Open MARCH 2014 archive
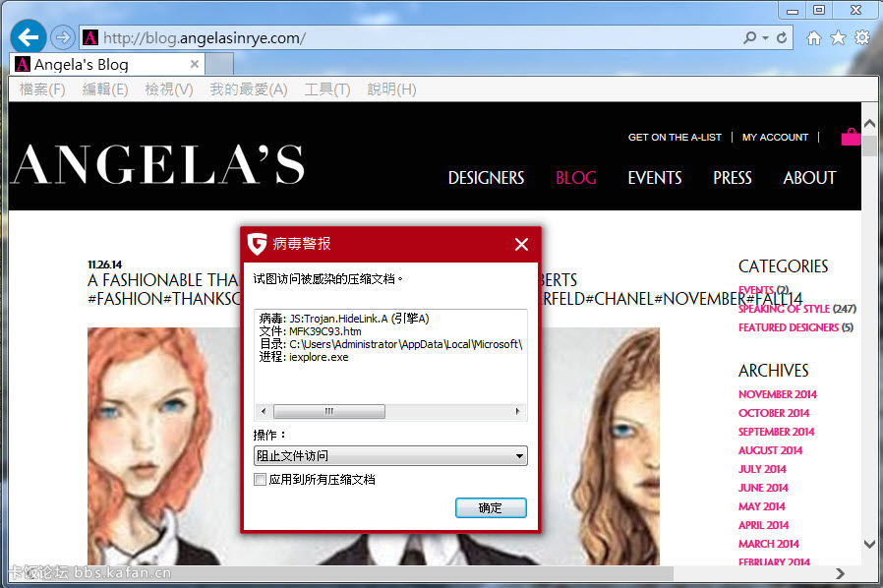 pyautogui.click(x=769, y=543)
